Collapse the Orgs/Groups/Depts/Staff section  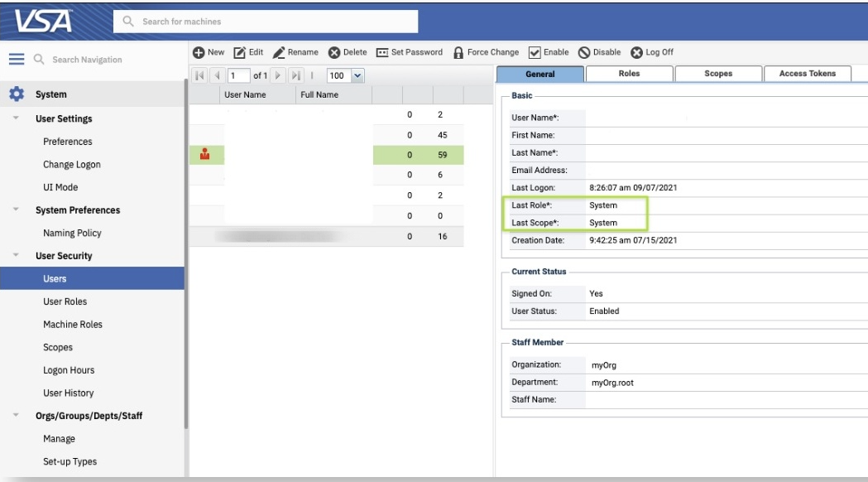point(16,416)
